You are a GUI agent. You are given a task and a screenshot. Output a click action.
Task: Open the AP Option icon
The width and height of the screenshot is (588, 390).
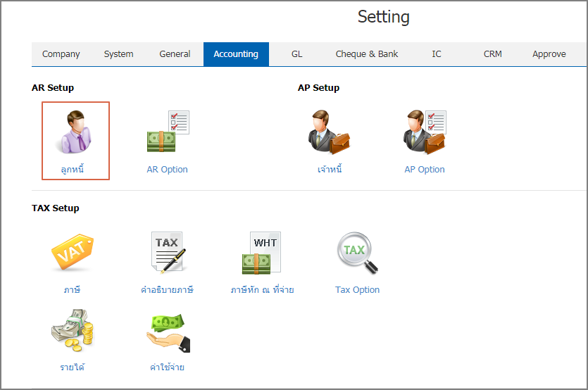[x=425, y=132]
